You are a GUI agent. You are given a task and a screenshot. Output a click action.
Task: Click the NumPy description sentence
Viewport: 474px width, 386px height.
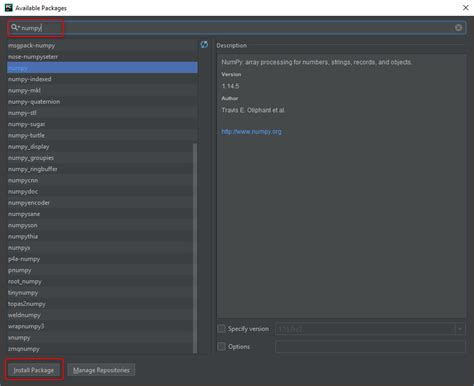[317, 62]
